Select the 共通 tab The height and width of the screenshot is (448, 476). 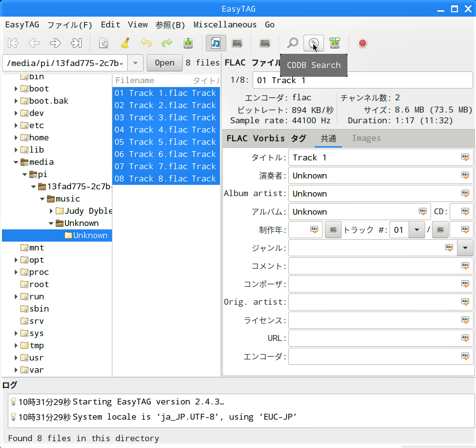[328, 138]
